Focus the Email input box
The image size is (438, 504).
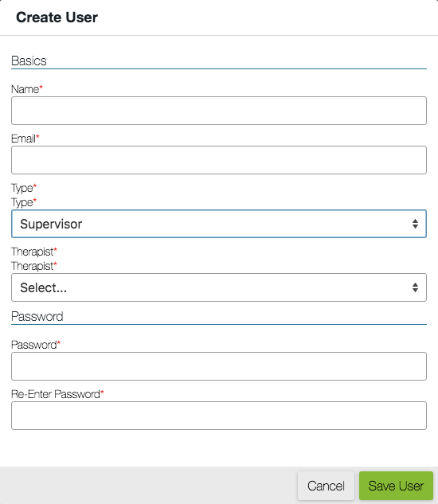click(x=219, y=160)
